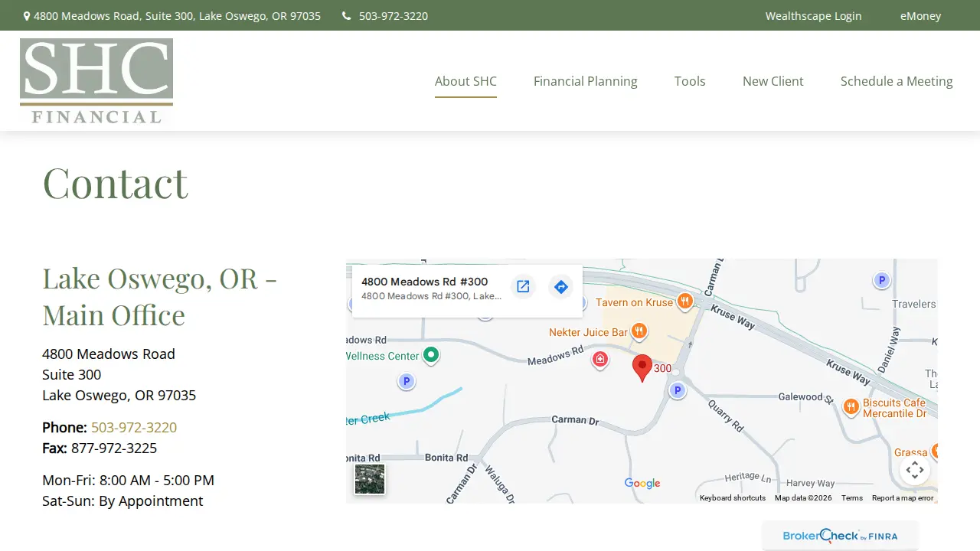Click the 4800 Meadows Rd #300 map title
The height and width of the screenshot is (551, 980).
click(425, 282)
